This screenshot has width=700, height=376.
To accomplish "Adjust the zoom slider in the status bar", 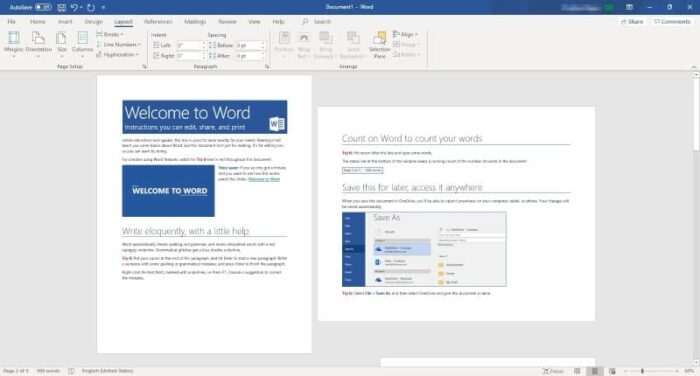I will click(x=642, y=371).
